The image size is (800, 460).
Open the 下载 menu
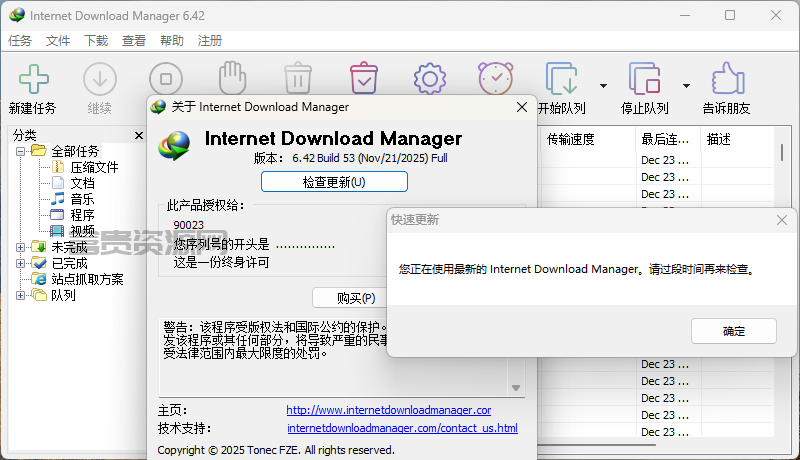[x=96, y=41]
